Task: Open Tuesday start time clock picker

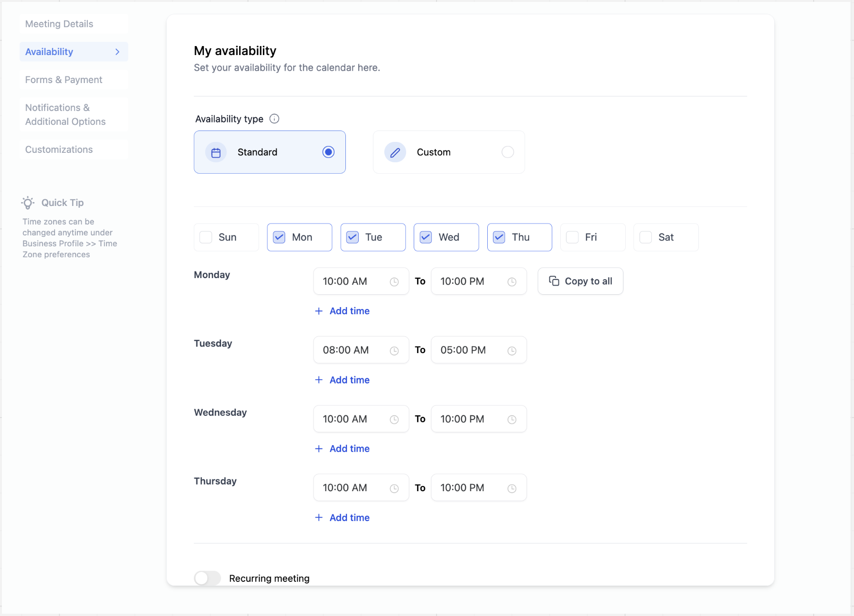Action: [394, 351]
